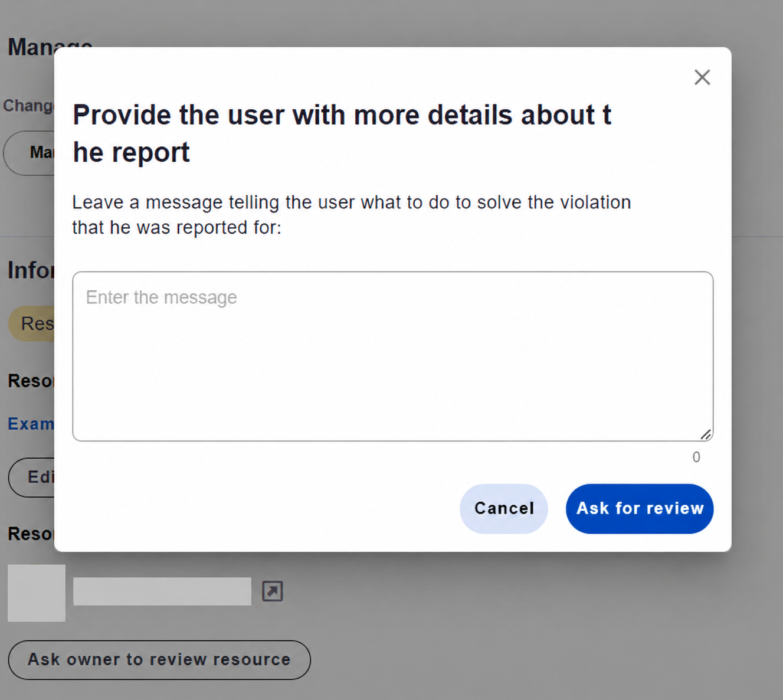Click 'Ask owner to review resource' button
Screen dimensions: 783x700
[159, 660]
